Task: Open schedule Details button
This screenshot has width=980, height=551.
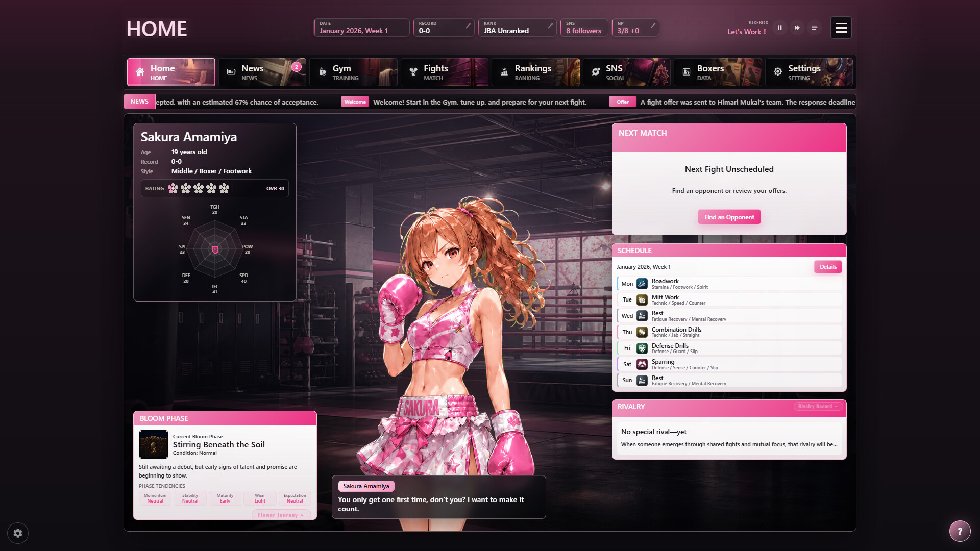Action: click(x=828, y=267)
